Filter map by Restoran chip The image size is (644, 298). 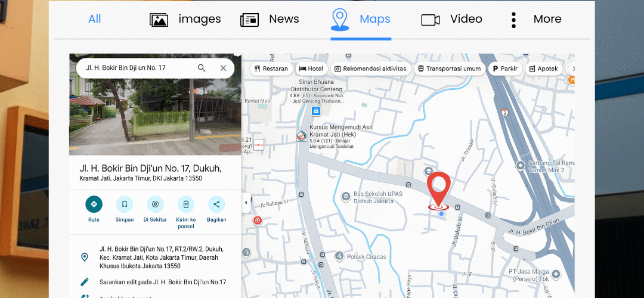(x=271, y=69)
